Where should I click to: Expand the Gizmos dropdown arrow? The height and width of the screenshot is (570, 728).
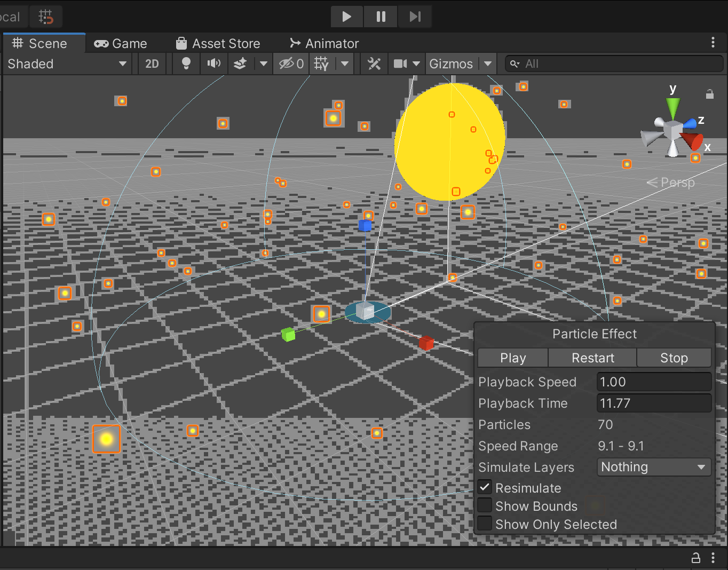point(488,64)
